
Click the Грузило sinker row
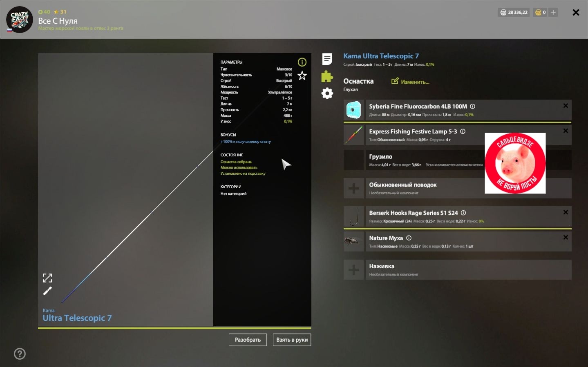click(x=457, y=160)
